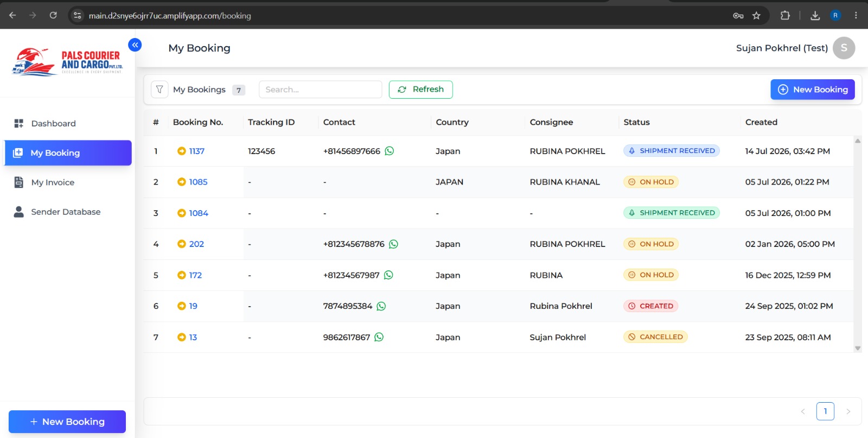Click the WhatsApp icon next to +81456897666
Viewport: 868px width, 438px height.
[x=390, y=151]
